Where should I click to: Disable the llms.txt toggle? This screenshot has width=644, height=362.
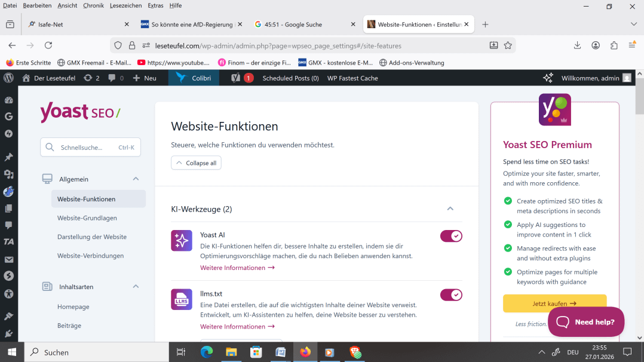pos(451,295)
